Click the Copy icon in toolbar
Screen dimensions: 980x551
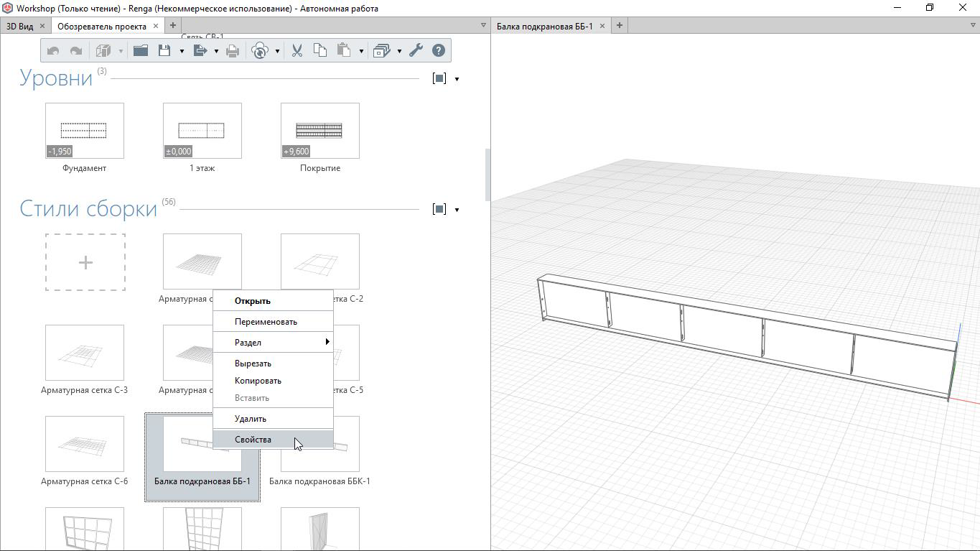(320, 50)
